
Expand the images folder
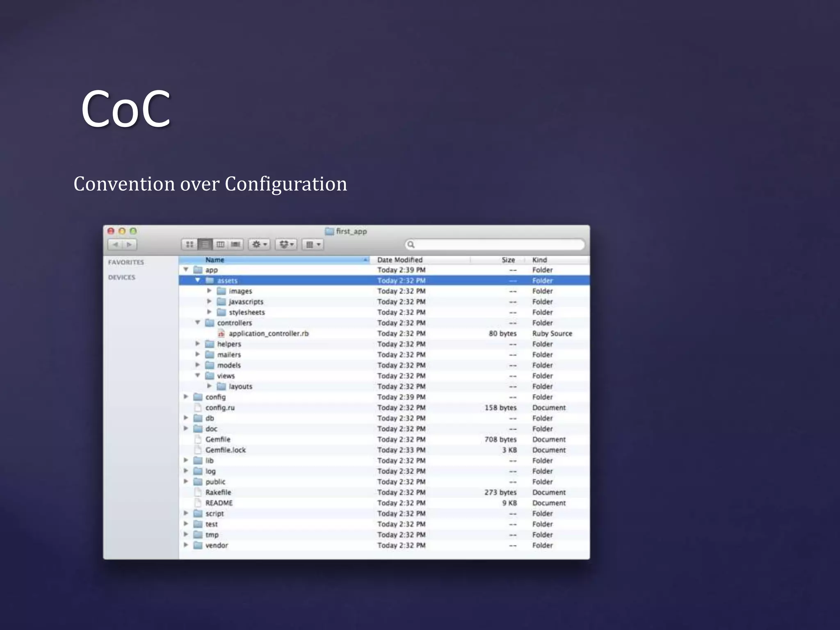pos(209,291)
